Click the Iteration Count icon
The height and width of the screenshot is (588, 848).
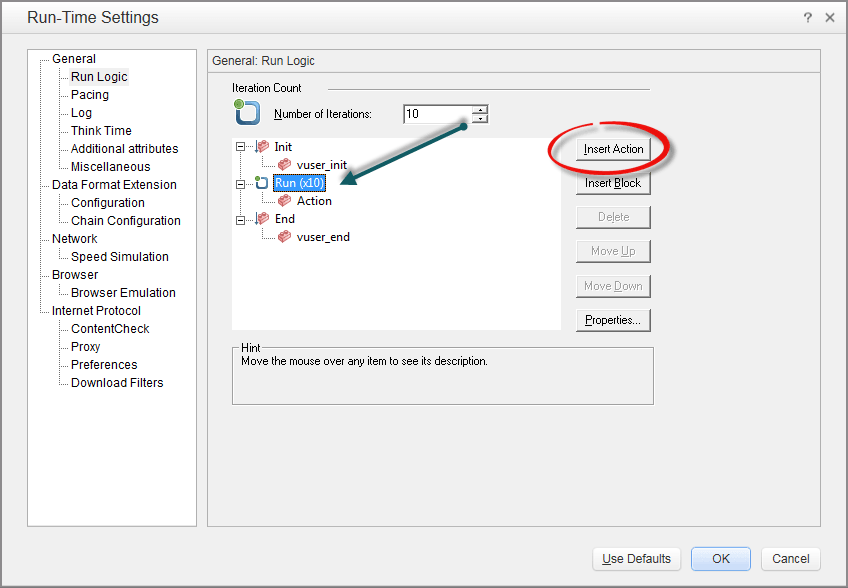click(246, 112)
